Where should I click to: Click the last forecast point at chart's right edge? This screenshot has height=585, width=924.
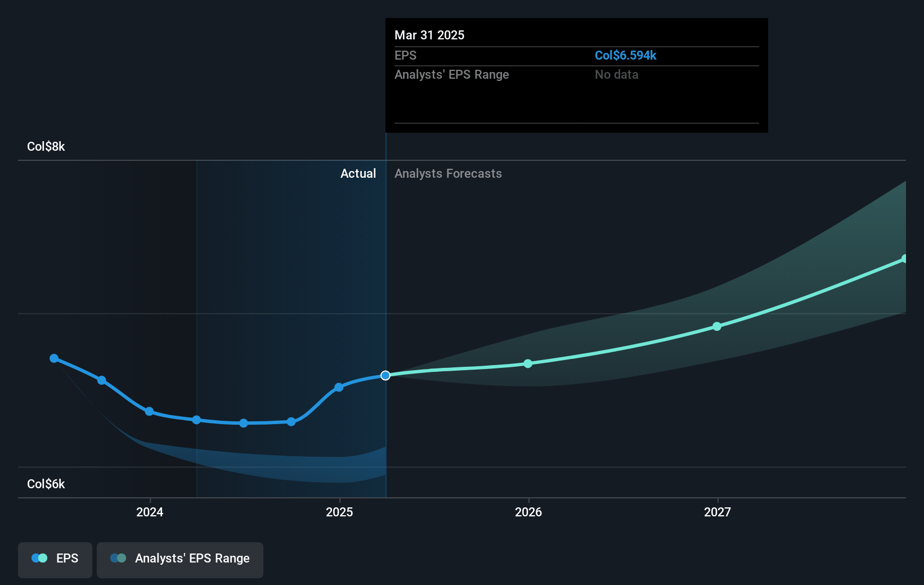tap(905, 259)
